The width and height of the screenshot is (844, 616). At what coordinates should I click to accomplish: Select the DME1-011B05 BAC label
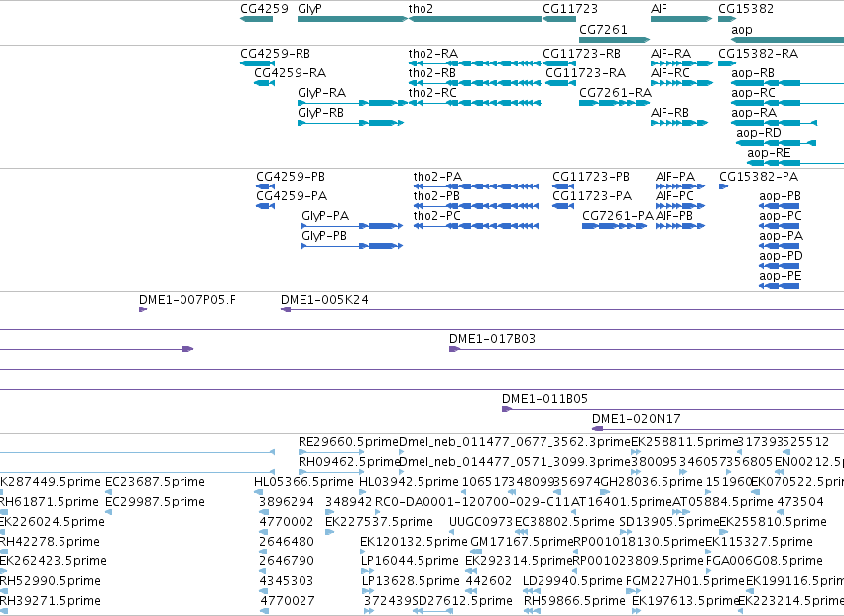[544, 399]
